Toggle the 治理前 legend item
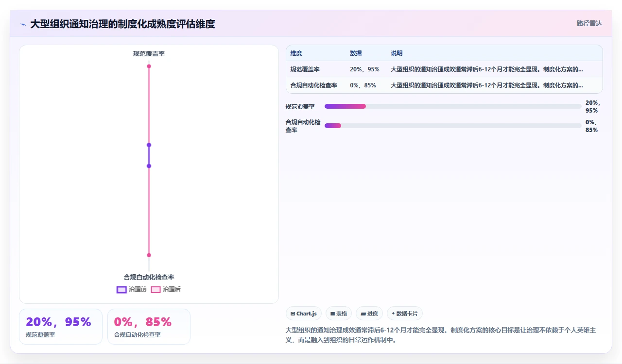Image resolution: width=622 pixels, height=364 pixels. [131, 289]
